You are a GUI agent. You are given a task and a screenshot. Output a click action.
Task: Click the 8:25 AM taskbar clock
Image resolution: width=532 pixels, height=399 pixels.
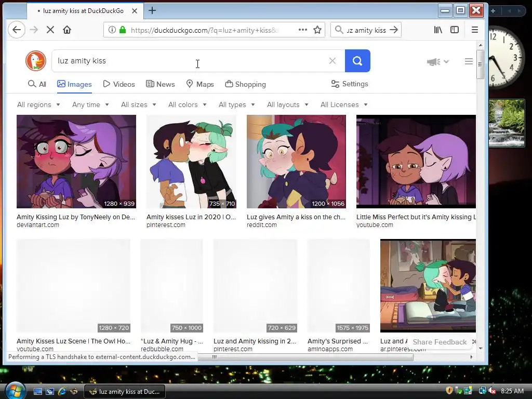coord(512,391)
